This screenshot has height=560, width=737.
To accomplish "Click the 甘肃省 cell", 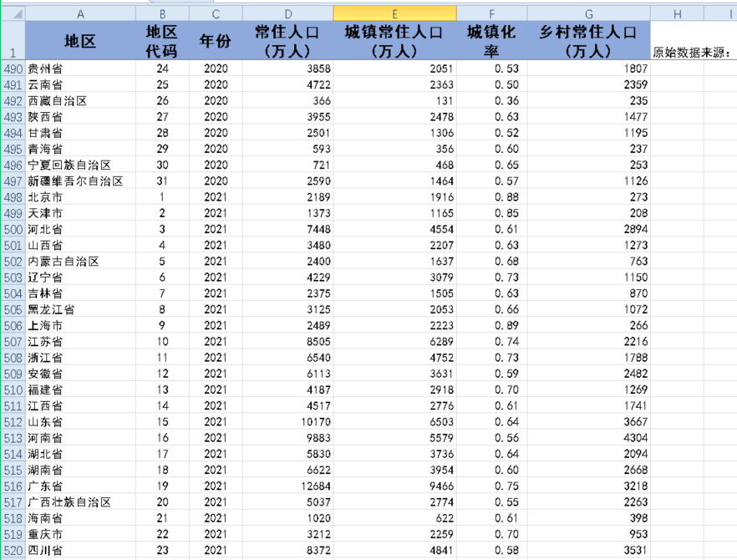I will click(80, 133).
